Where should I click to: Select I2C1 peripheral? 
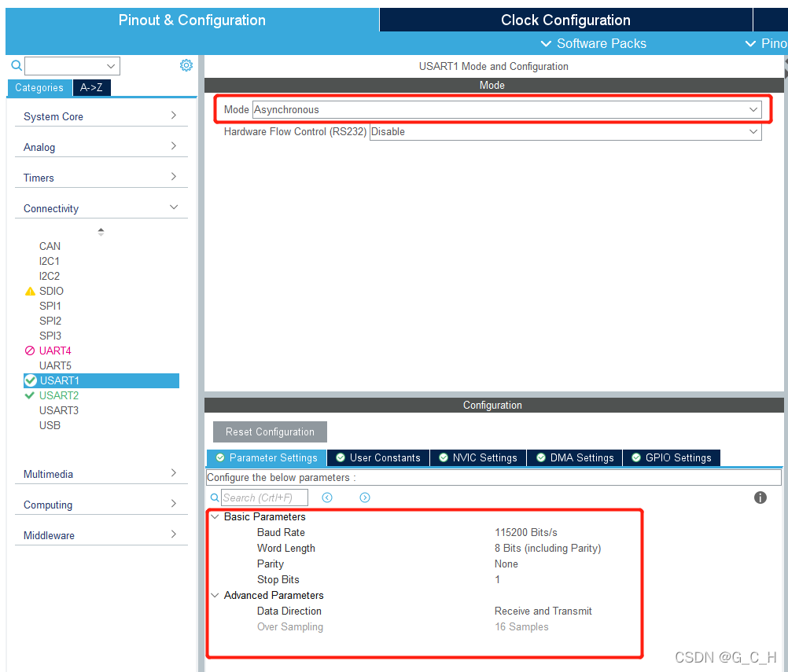(50, 261)
